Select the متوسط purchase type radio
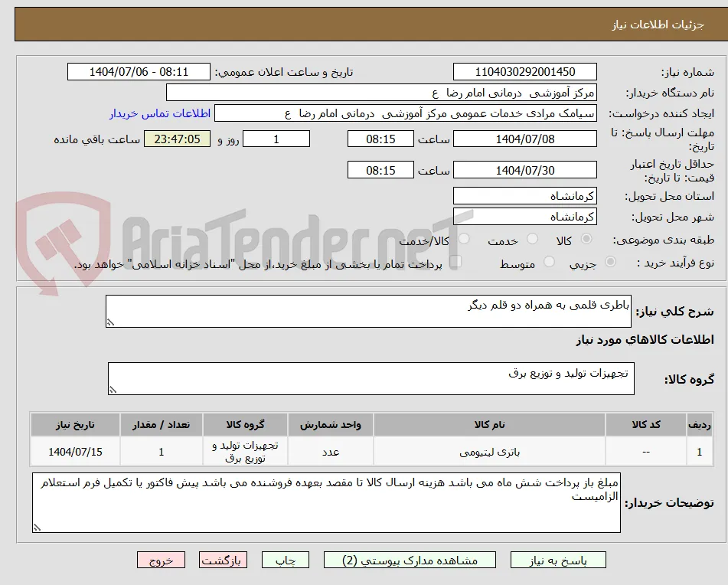Screen dimensions: 728x585 pyautogui.click(x=549, y=262)
